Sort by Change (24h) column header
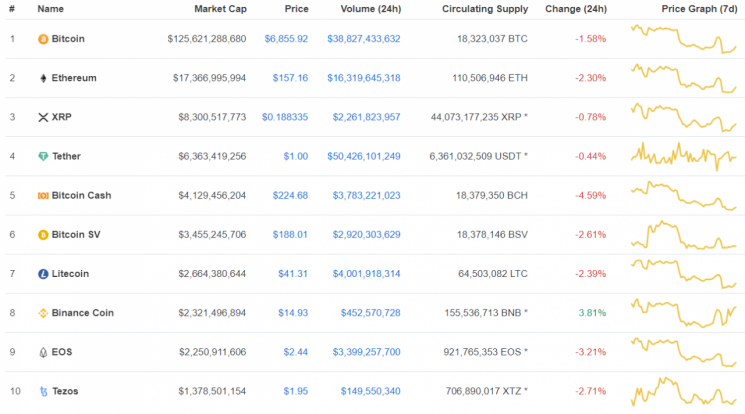This screenshot has width=745, height=414. tap(576, 9)
